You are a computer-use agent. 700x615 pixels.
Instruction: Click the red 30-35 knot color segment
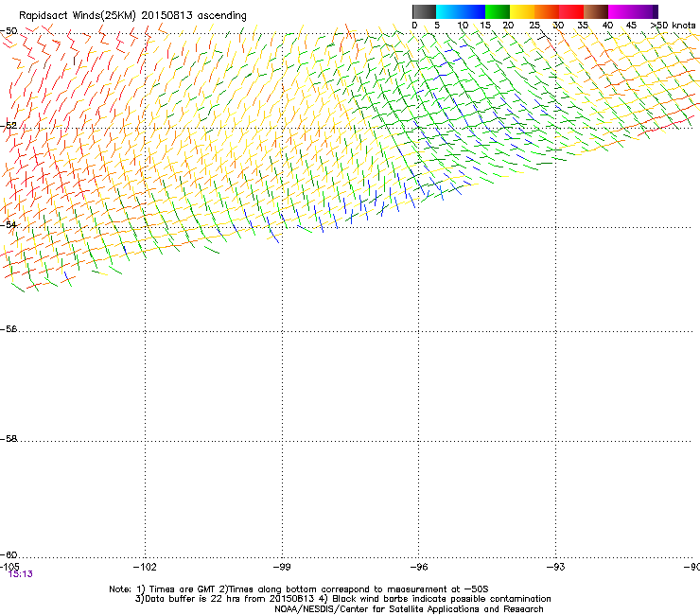coord(571,11)
